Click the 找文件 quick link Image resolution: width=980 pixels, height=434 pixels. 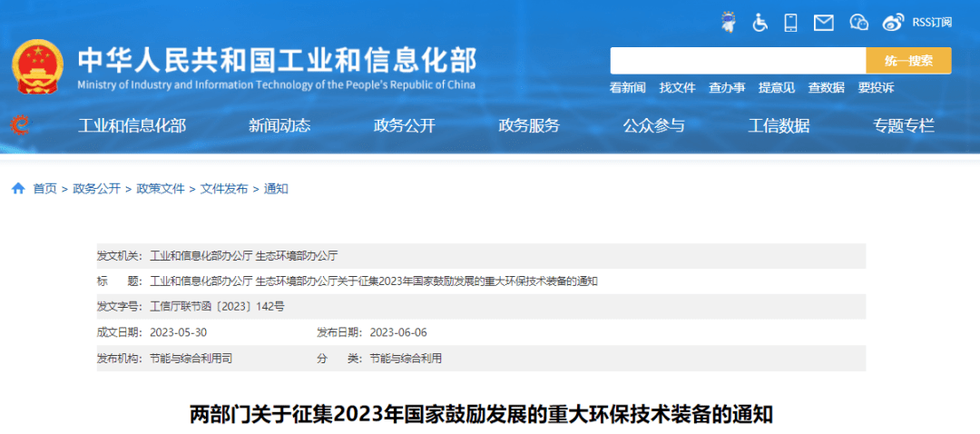click(x=677, y=88)
